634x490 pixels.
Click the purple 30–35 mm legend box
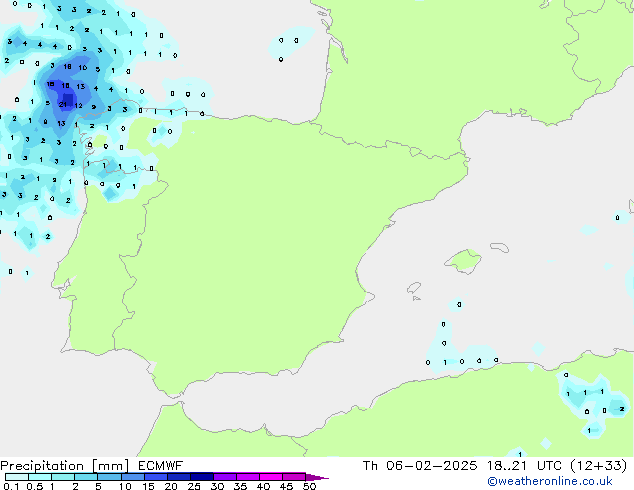(224, 477)
